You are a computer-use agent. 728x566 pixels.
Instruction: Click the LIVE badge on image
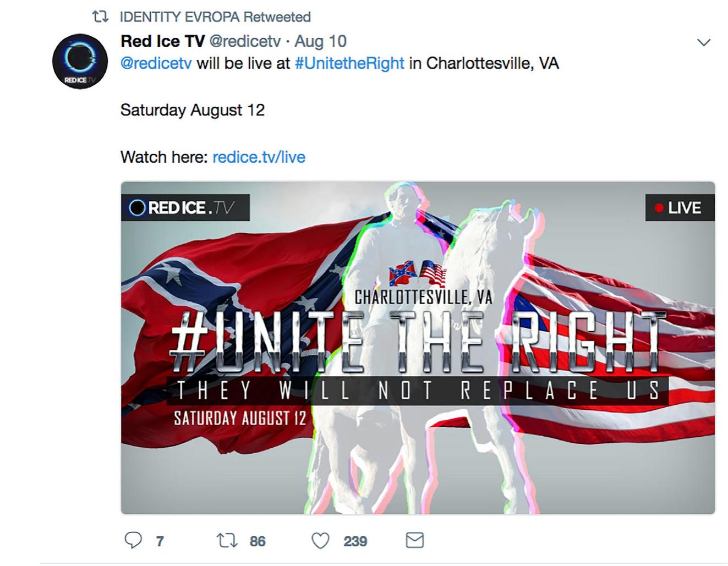[x=680, y=208]
